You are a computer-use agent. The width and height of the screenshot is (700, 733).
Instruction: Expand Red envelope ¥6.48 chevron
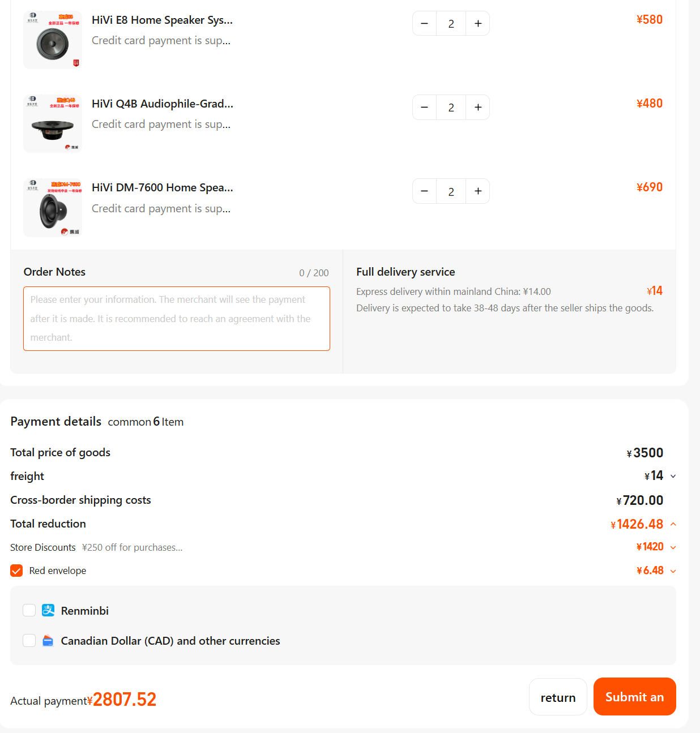(x=673, y=571)
